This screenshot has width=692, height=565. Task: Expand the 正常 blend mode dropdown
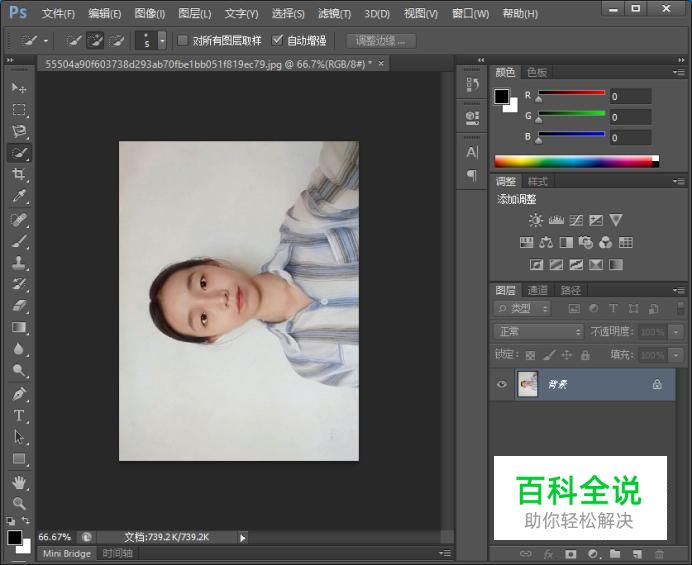click(x=538, y=331)
